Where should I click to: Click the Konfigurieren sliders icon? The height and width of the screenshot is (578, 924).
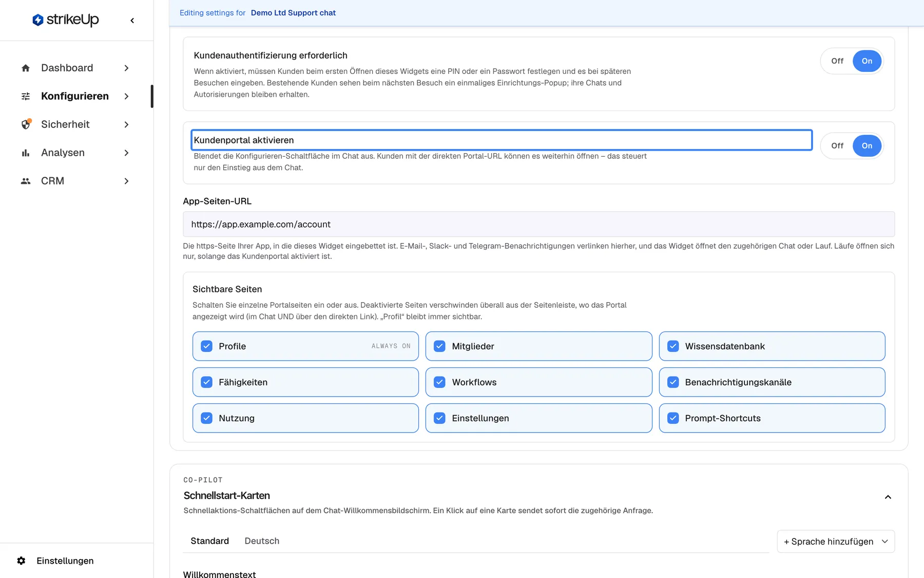[26, 96]
